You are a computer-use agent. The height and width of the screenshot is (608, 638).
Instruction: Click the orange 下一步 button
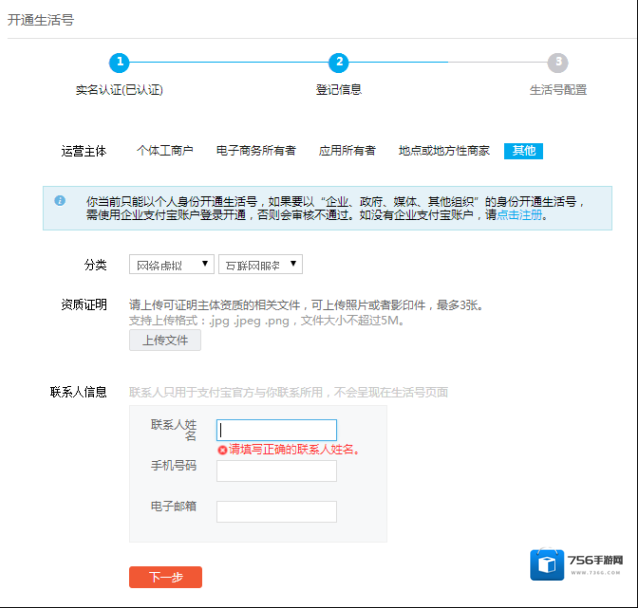click(166, 577)
